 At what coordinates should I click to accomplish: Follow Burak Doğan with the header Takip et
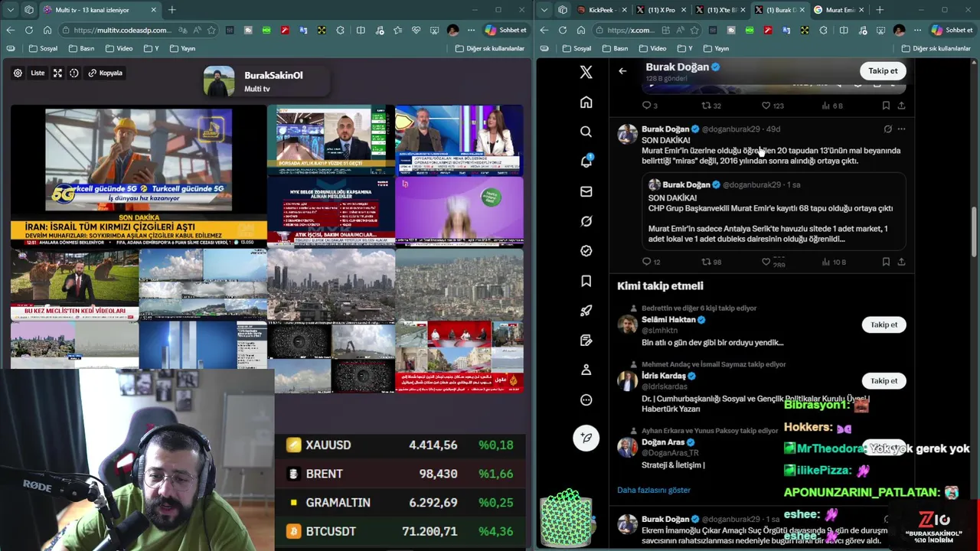coord(883,70)
